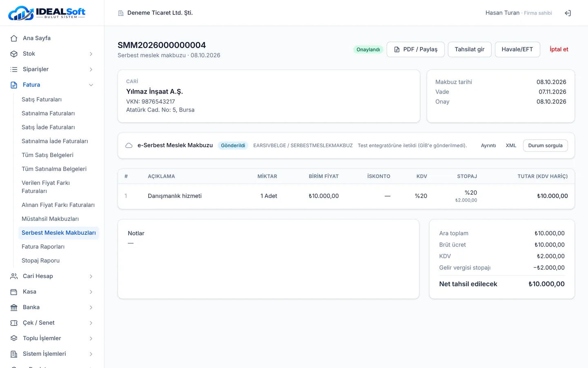This screenshot has width=588, height=368.
Task: Click the Çek / Senet ticket icon
Action: 14,323
